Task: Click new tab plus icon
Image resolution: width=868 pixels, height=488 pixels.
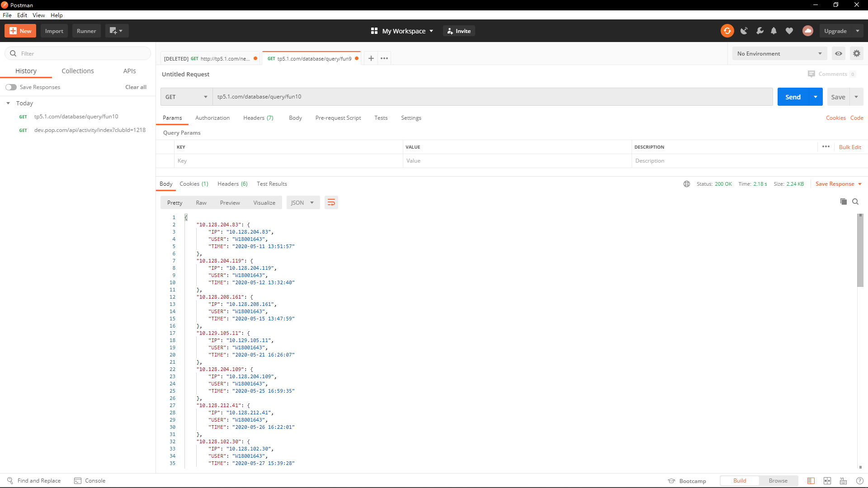Action: coord(371,58)
